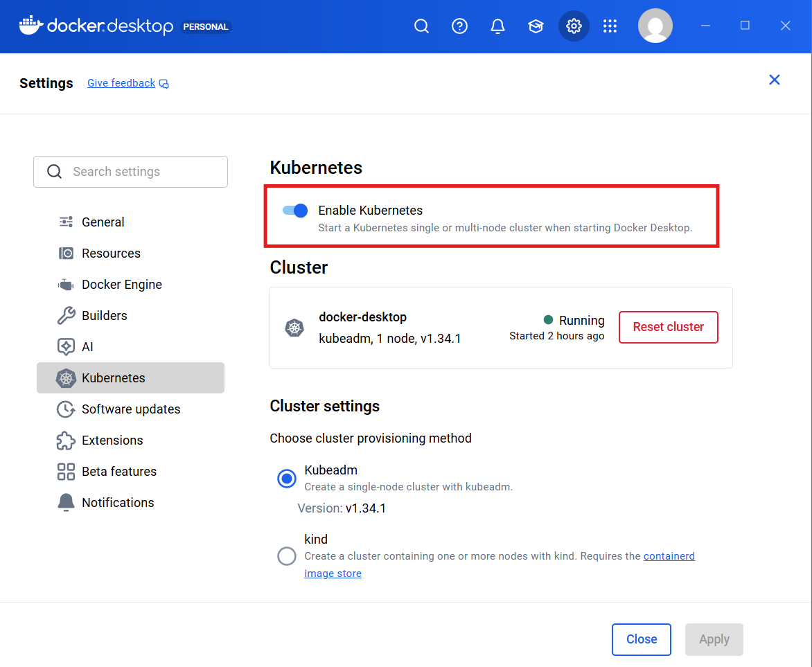Click the Builders wrench icon in sidebar
Screen dimensions: 812x667
(x=66, y=315)
